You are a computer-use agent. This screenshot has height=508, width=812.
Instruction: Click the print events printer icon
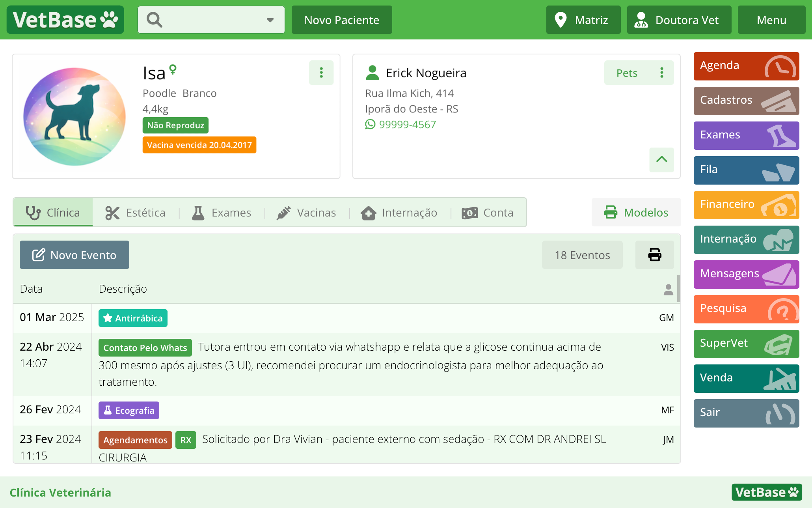[x=654, y=255]
